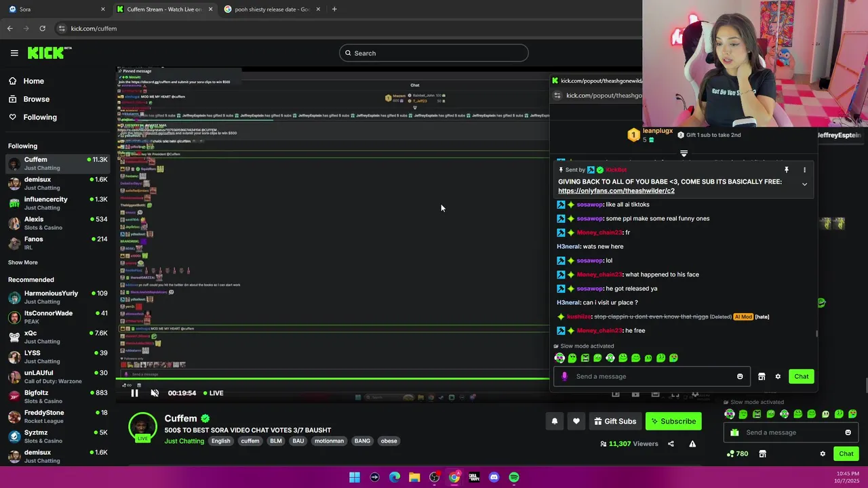This screenshot has height=488, width=868.
Task: Unpin the pinned KickBot message
Action: point(787,170)
